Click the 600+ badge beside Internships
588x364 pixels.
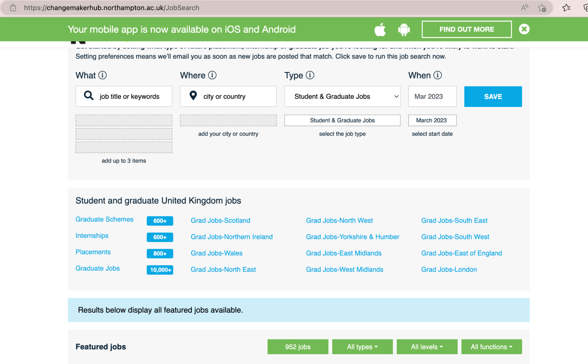(160, 237)
